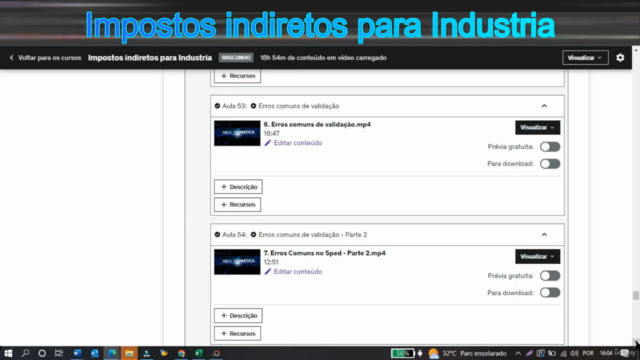Click the Aula 53 header title text
Viewport: 640px width, 360px height.
click(299, 106)
